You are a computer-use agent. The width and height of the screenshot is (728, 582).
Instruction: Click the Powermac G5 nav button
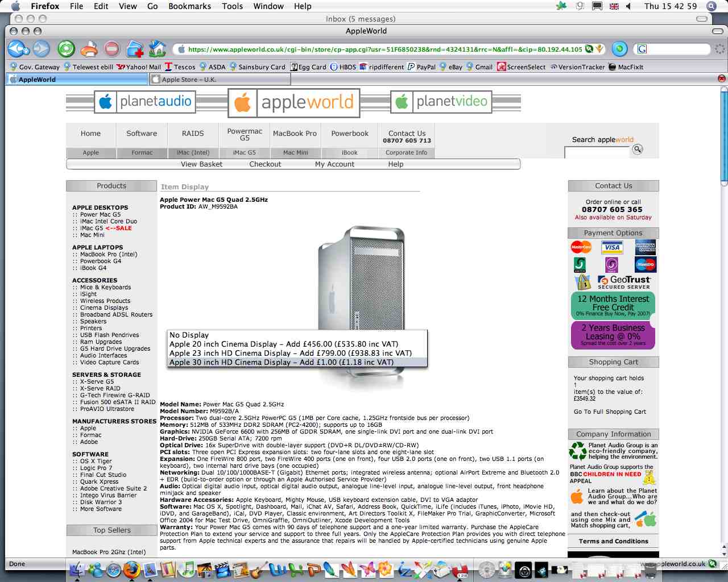click(245, 134)
